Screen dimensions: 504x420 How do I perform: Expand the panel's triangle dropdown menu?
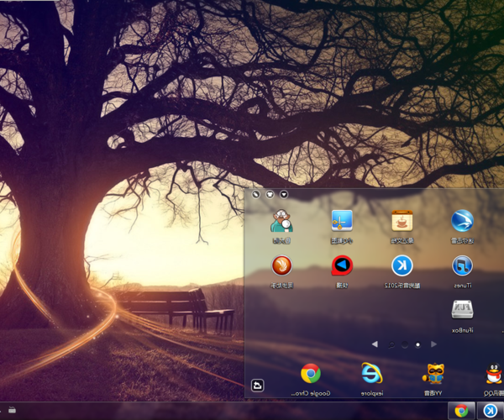click(x=284, y=194)
